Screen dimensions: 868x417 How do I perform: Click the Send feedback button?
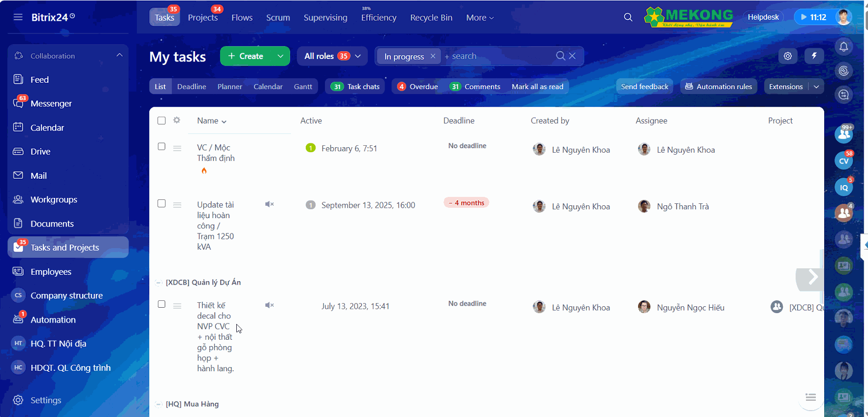click(644, 87)
